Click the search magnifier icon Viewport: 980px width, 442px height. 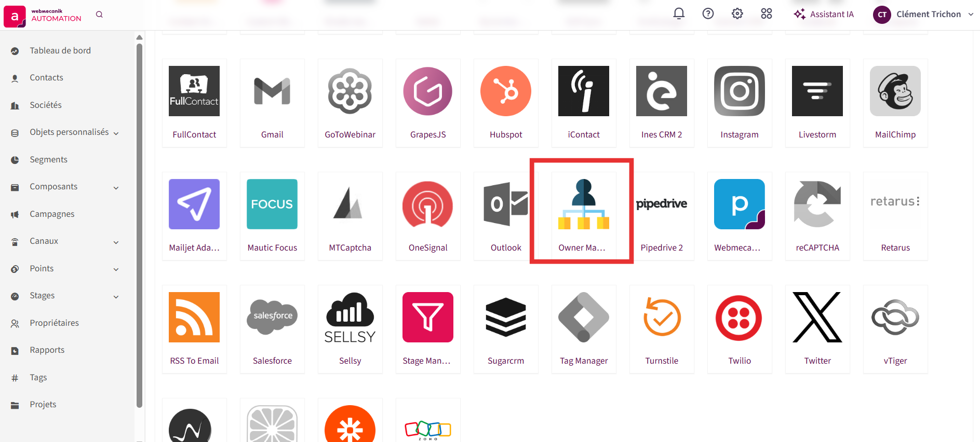tap(99, 15)
